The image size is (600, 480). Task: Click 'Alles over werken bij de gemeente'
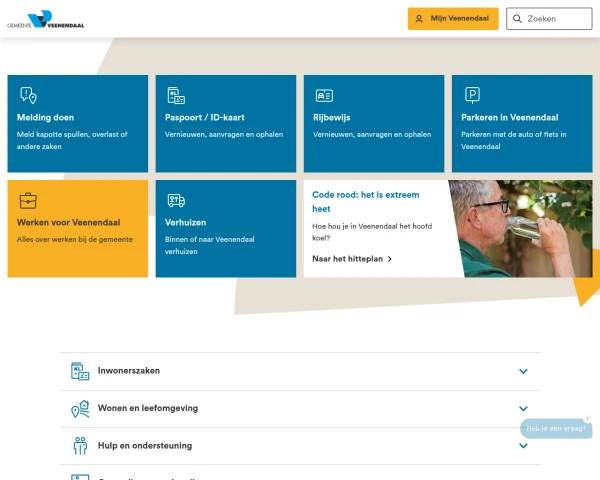pos(75,240)
